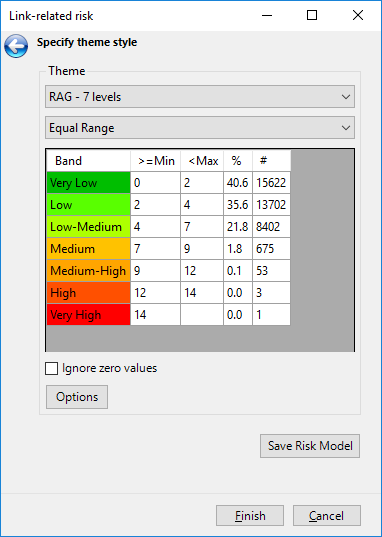The width and height of the screenshot is (382, 537).
Task: Go back with the blue arrow icon
Action: pyautogui.click(x=16, y=46)
